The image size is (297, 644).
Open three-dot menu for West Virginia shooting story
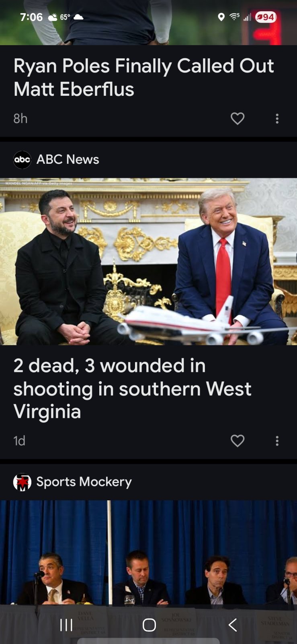click(277, 441)
